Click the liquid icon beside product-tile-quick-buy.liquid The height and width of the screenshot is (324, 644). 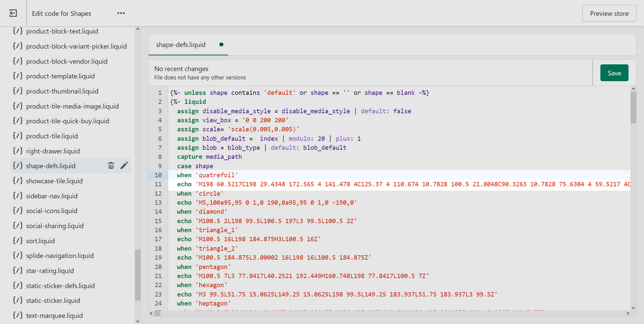tap(18, 121)
